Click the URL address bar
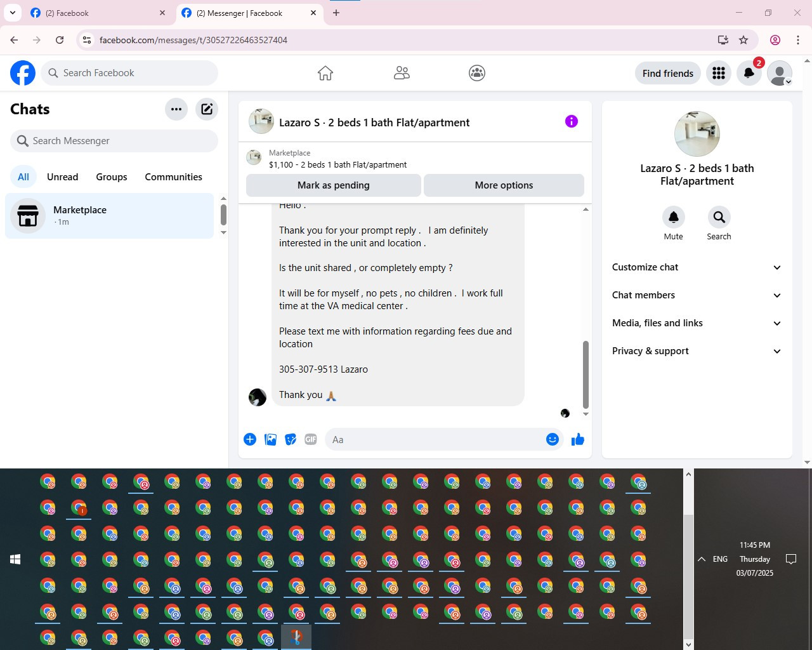812x650 pixels. pyautogui.click(x=405, y=40)
